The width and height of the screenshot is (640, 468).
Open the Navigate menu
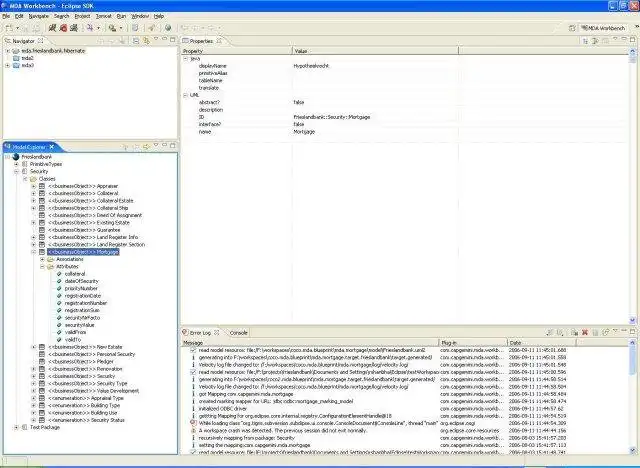click(39, 16)
